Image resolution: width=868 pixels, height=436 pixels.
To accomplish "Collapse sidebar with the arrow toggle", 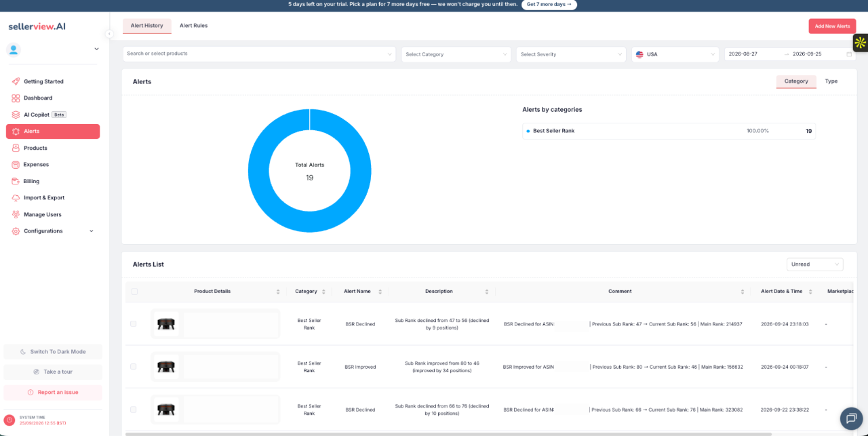I will (109, 34).
